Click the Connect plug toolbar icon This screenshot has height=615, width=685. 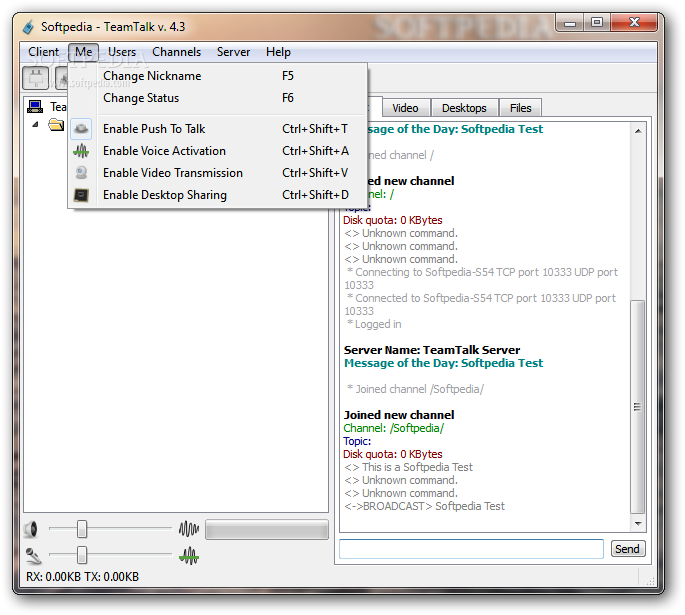(x=35, y=79)
